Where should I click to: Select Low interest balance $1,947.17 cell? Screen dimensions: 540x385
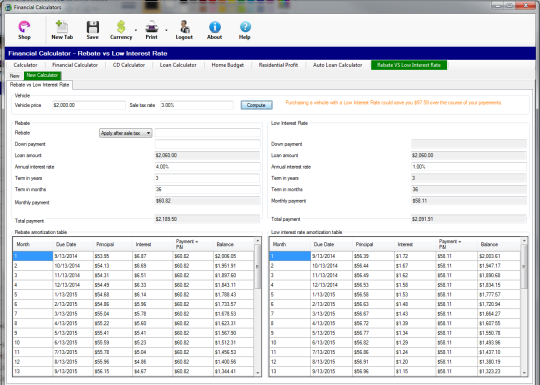(499, 266)
